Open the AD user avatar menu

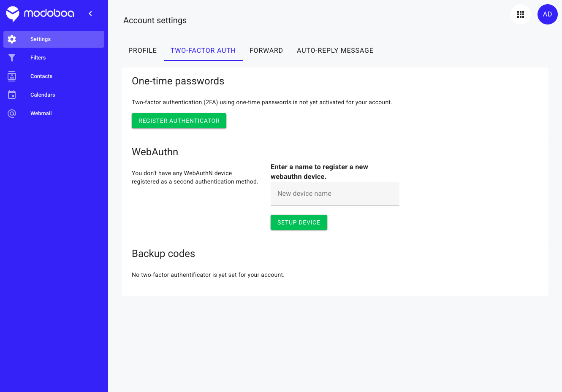548,14
